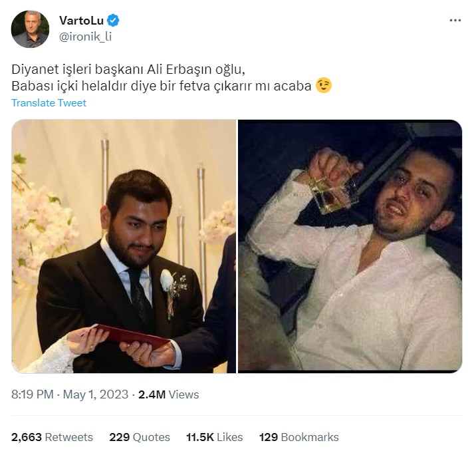Click the blue verified badge
The height and width of the screenshot is (455, 476).
(113, 21)
